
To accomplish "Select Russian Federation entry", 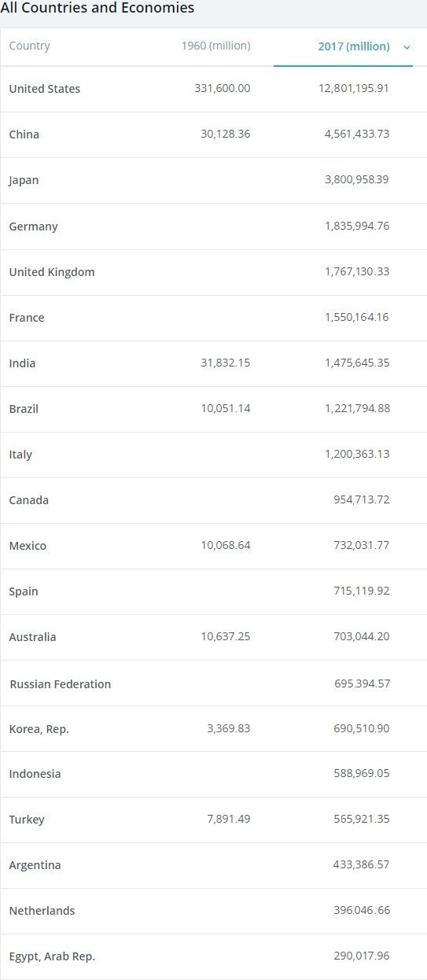I will [61, 684].
